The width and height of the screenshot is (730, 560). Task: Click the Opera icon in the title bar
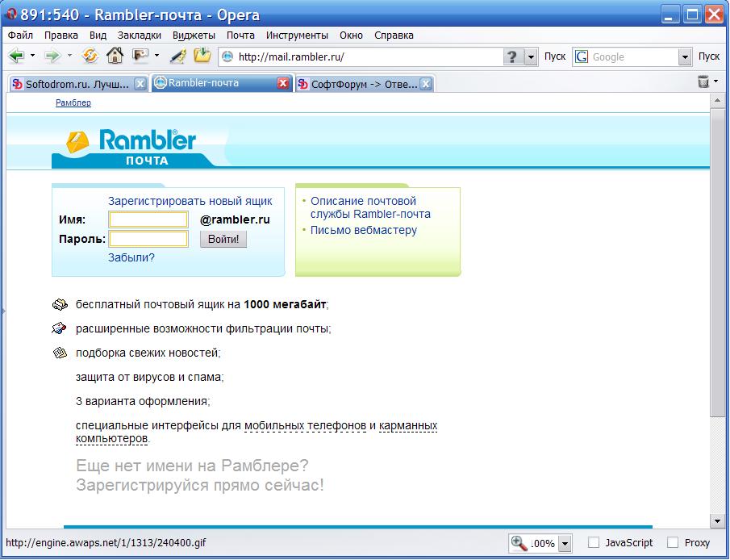(x=10, y=14)
